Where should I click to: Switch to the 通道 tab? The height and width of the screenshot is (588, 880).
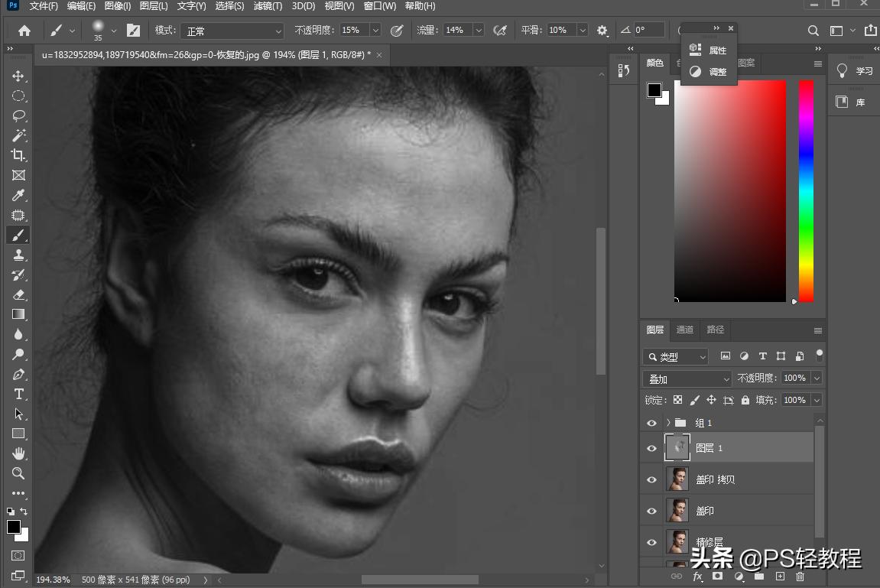685,330
